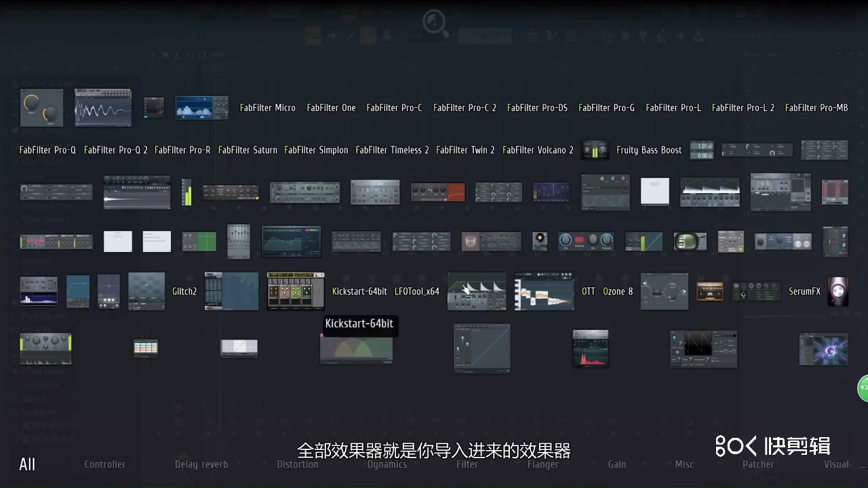Show the Gain category tab
The image size is (868, 488).
[617, 464]
